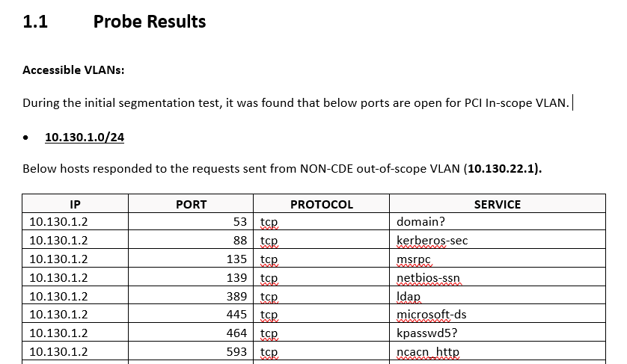Viewport: 627px width, 364px height.
Task: Place cursor in the "msrpc" service cell
Action: click(414, 259)
